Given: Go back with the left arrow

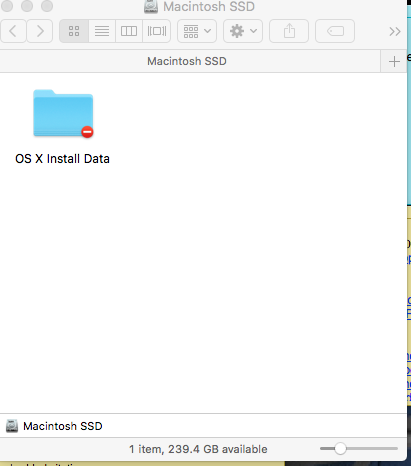Looking at the screenshot, I should click(13, 31).
